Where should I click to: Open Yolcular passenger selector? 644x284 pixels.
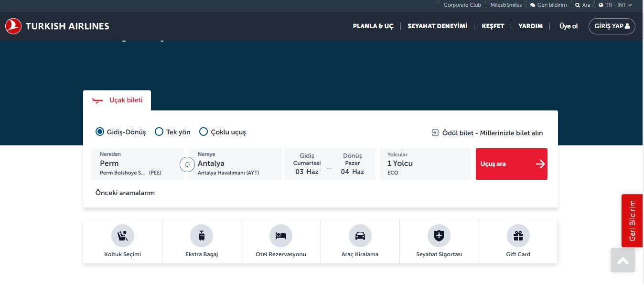click(425, 164)
